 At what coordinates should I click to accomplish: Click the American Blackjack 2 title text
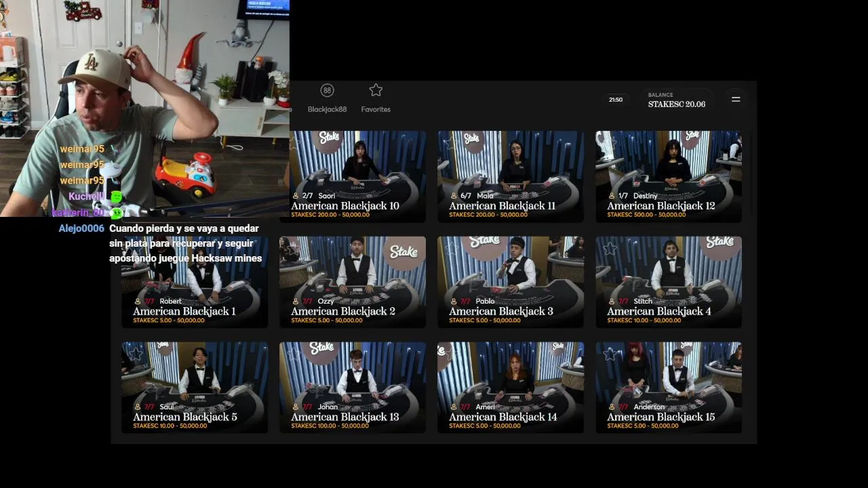343,311
